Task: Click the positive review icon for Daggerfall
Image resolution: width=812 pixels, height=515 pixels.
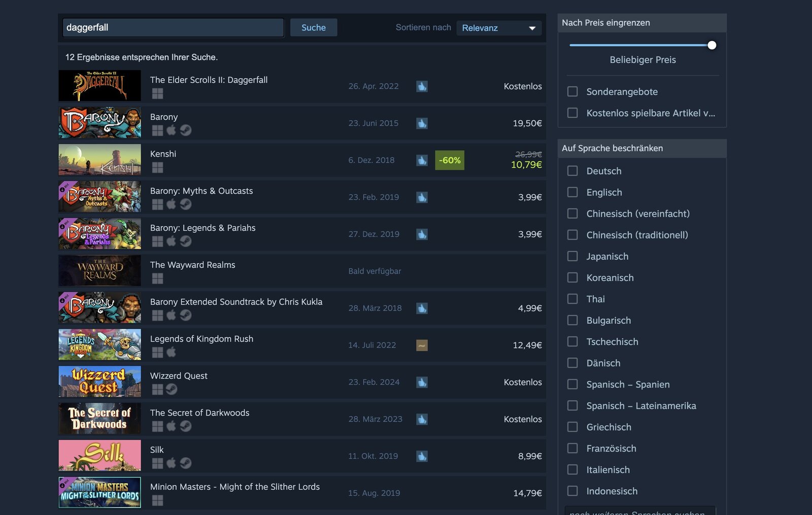Action: pyautogui.click(x=422, y=86)
